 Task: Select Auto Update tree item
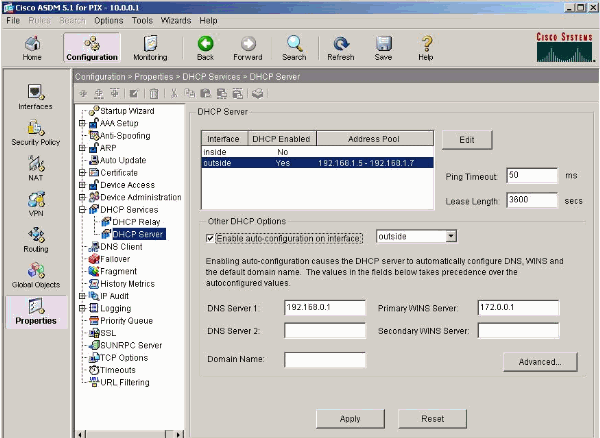[123, 160]
